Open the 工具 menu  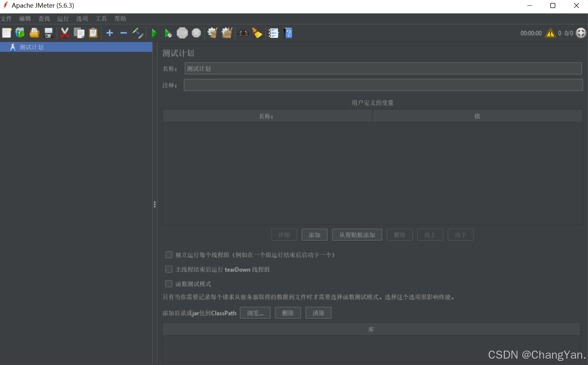click(x=101, y=19)
